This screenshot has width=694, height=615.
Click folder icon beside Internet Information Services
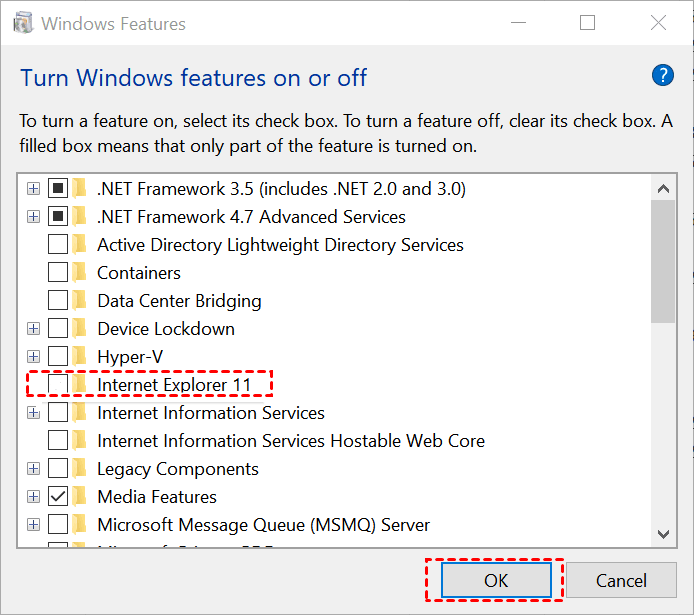pyautogui.click(x=80, y=413)
